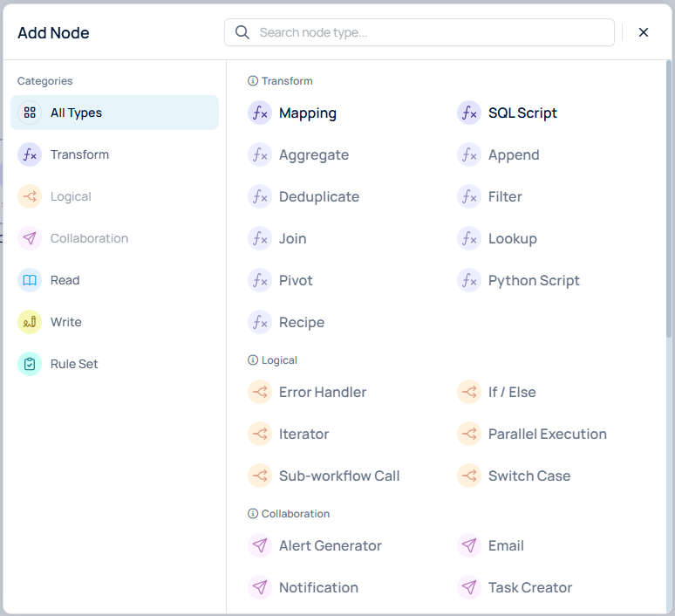Click the node list vertical scrollbar
Viewport: 675px width, 616px height.
669,198
